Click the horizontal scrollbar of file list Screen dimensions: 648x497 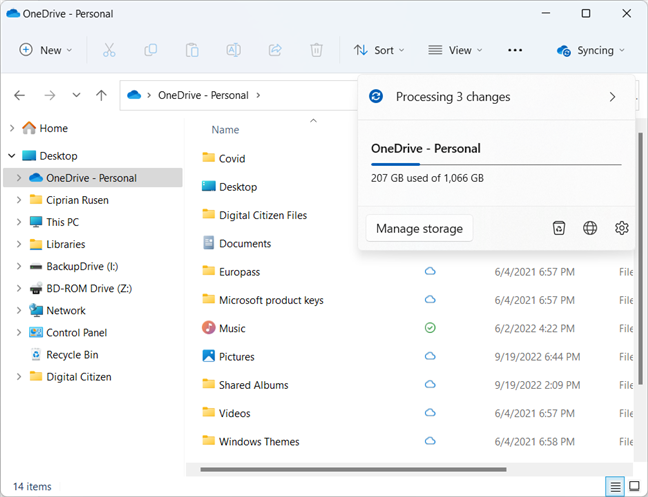pyautogui.click(x=353, y=469)
